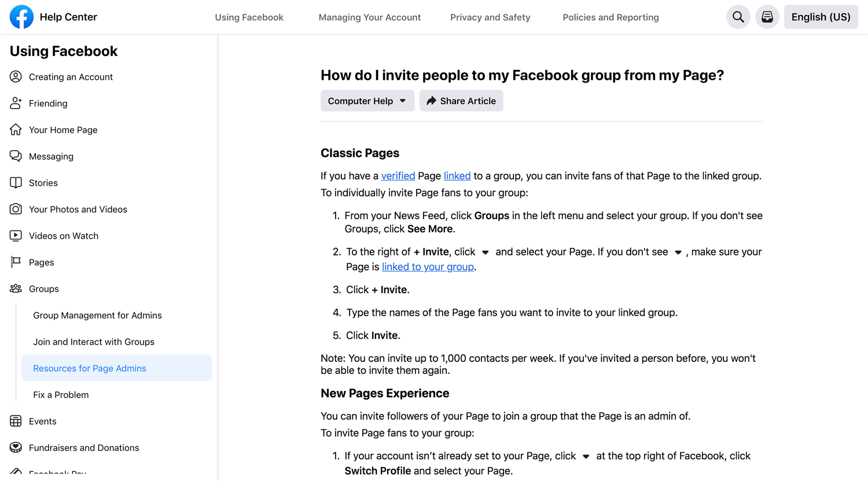Open 'linked to your group' link
Viewport: 868px width, 481px height.
428,267
